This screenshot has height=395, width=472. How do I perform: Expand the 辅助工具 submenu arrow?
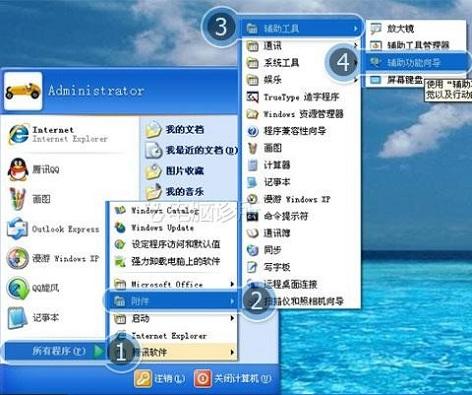pyautogui.click(x=356, y=29)
